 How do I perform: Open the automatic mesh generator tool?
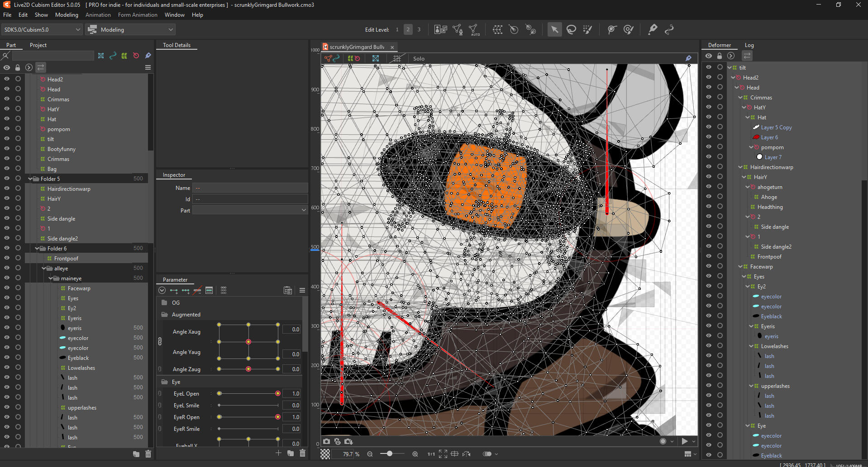474,30
